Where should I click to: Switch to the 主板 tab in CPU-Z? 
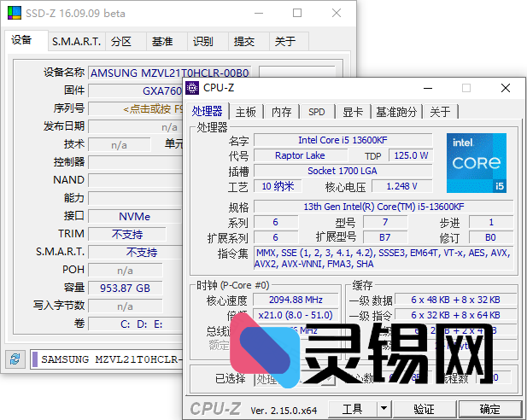pyautogui.click(x=246, y=112)
